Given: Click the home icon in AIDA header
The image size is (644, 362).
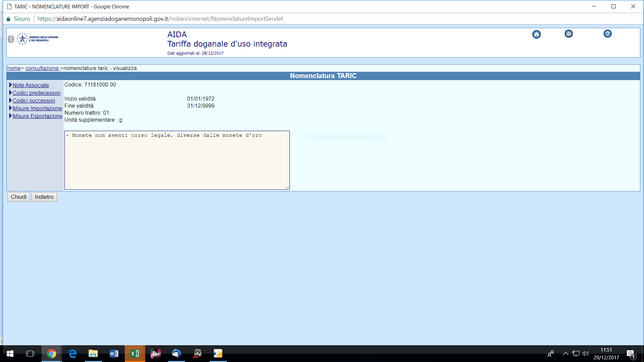Looking at the screenshot, I should point(536,35).
